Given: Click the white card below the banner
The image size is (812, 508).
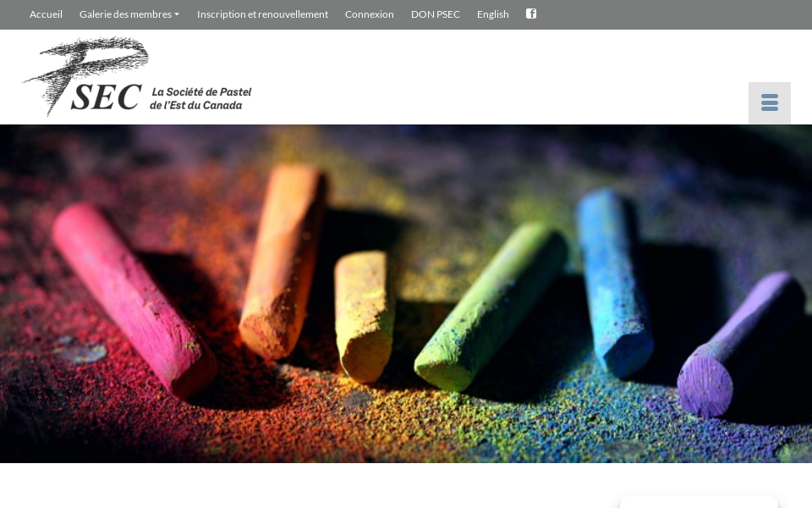Looking at the screenshot, I should (x=698, y=502).
